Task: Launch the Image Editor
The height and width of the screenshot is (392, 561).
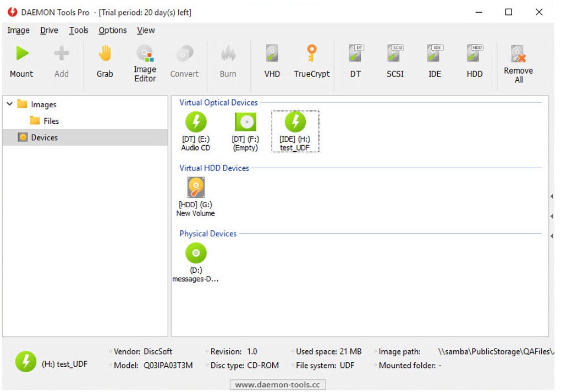Action: 145,64
